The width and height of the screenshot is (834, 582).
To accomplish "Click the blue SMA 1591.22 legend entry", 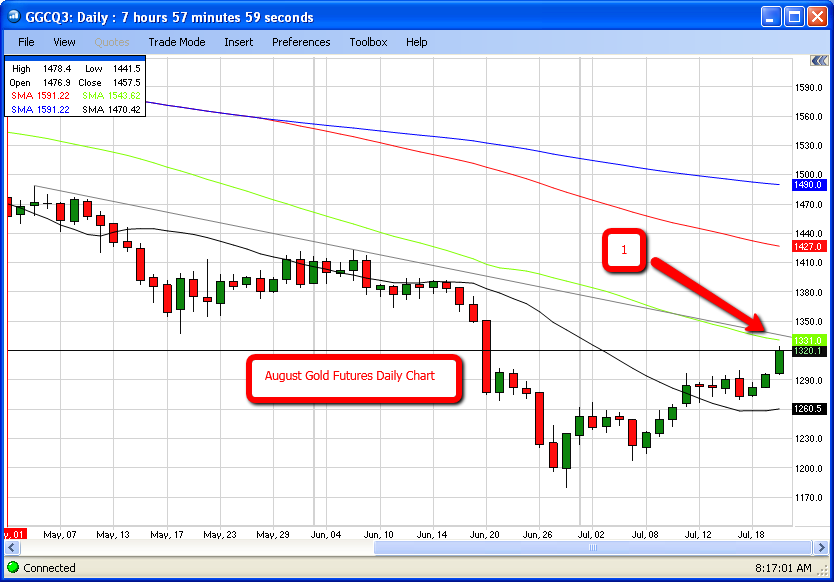I will [x=40, y=110].
